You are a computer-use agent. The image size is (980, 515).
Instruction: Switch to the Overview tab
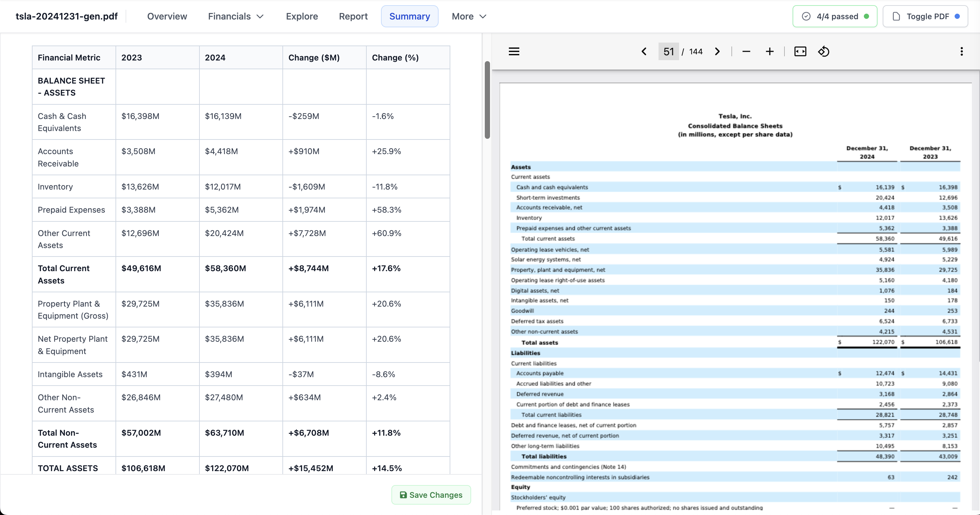tap(167, 16)
